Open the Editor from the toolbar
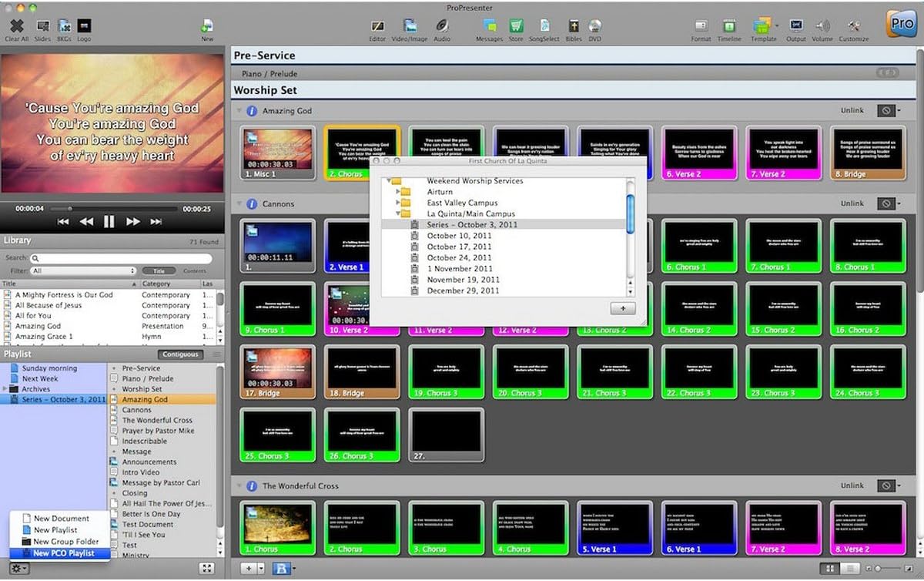 click(x=378, y=25)
